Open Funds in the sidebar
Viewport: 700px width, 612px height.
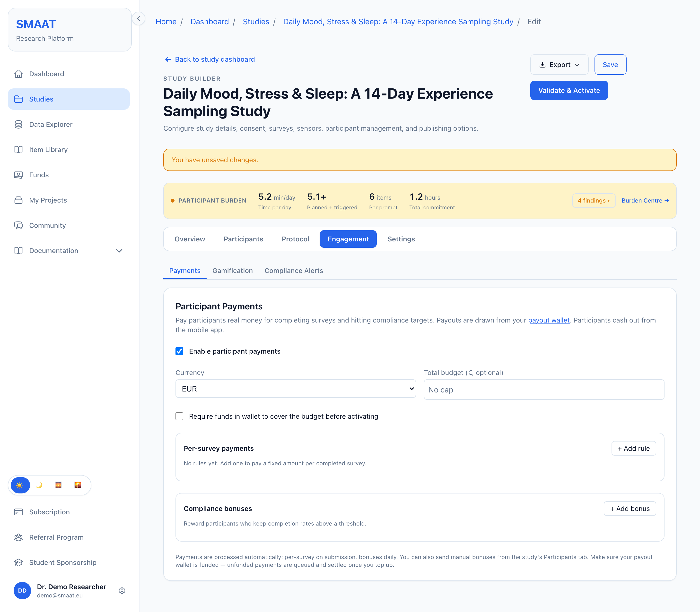69,175
